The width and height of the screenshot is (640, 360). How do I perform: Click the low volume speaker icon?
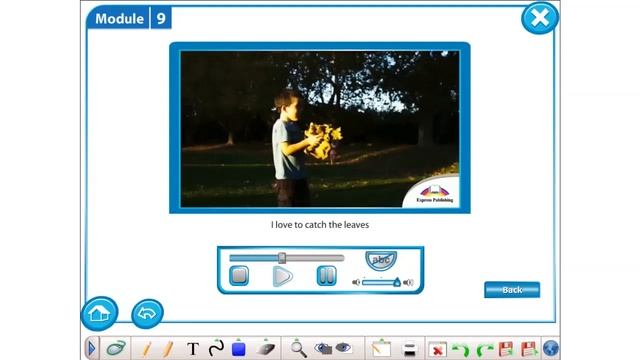356,282
